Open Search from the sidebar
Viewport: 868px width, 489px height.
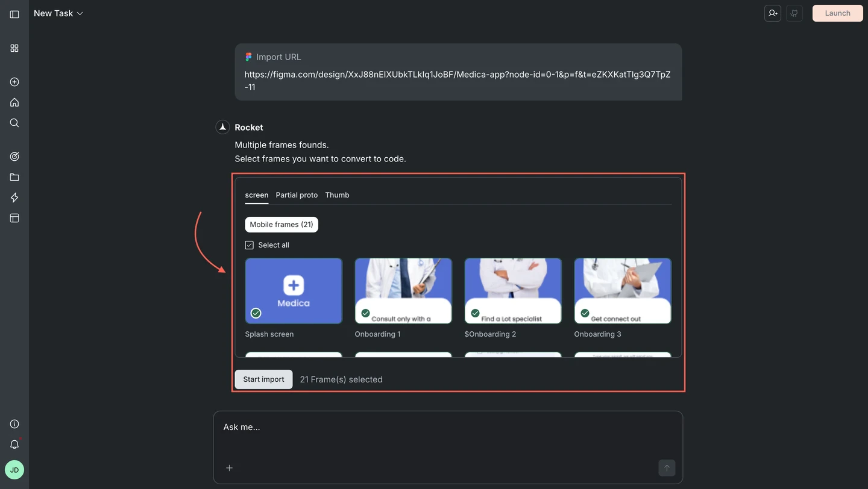(x=14, y=123)
